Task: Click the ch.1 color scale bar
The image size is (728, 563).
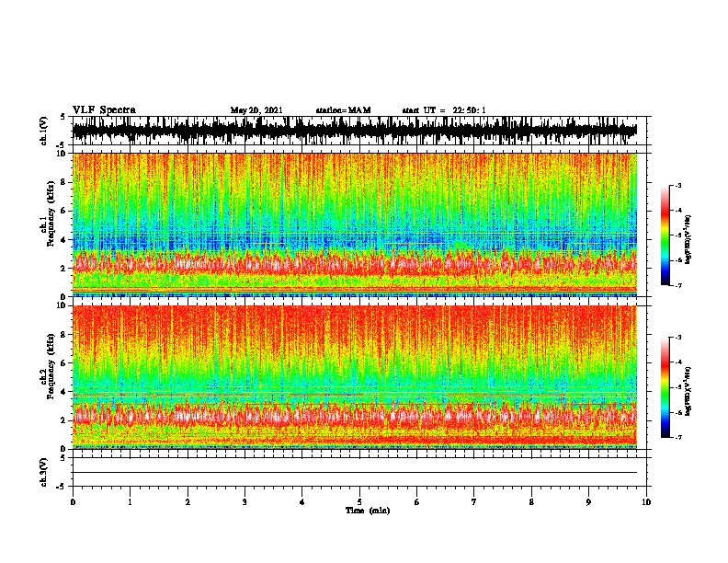Action: coord(665,236)
